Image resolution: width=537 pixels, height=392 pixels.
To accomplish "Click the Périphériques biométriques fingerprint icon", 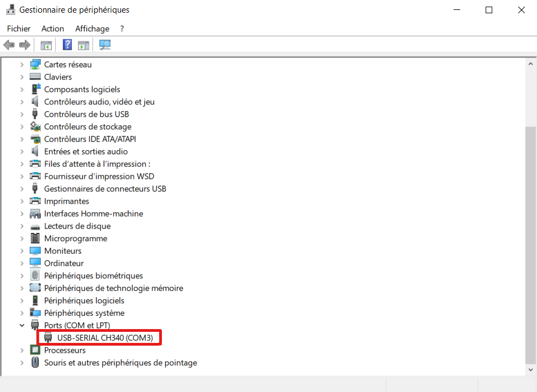I will click(35, 276).
